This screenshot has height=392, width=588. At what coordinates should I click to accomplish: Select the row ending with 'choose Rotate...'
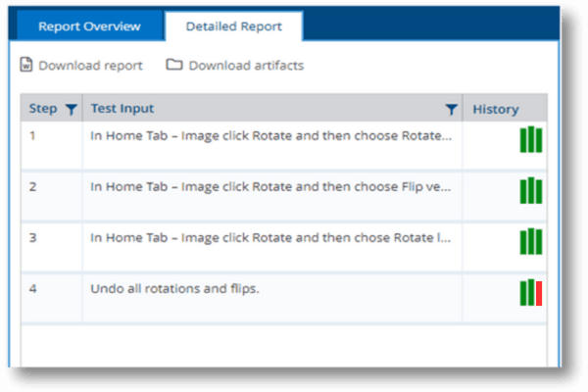(272, 135)
